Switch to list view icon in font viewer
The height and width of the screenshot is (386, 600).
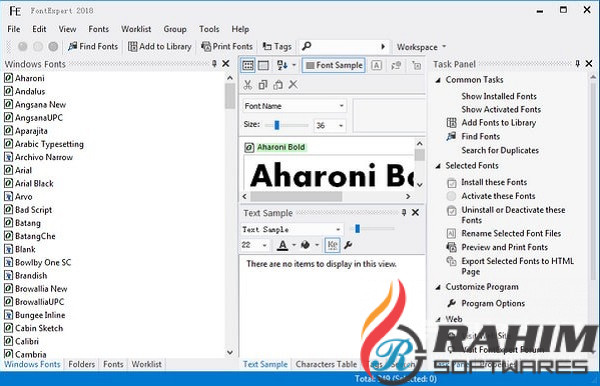coord(248,65)
